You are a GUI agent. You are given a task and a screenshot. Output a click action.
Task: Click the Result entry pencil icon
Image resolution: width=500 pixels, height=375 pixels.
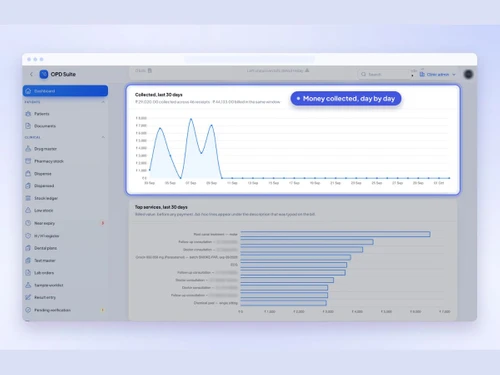28,297
